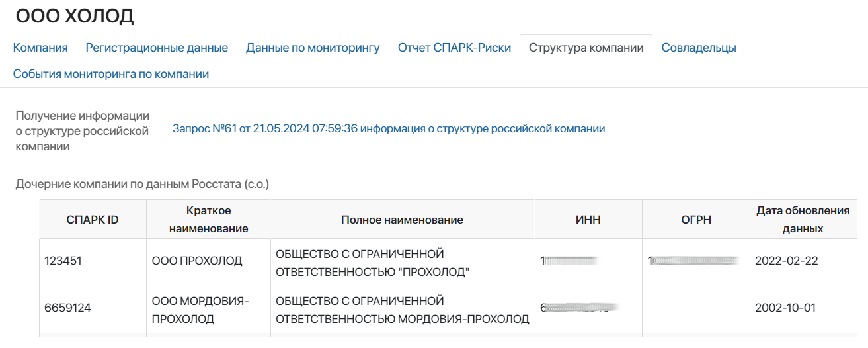Screen dimensions: 868x348
Task: Open the Запрос №61 request link
Action: (x=389, y=128)
